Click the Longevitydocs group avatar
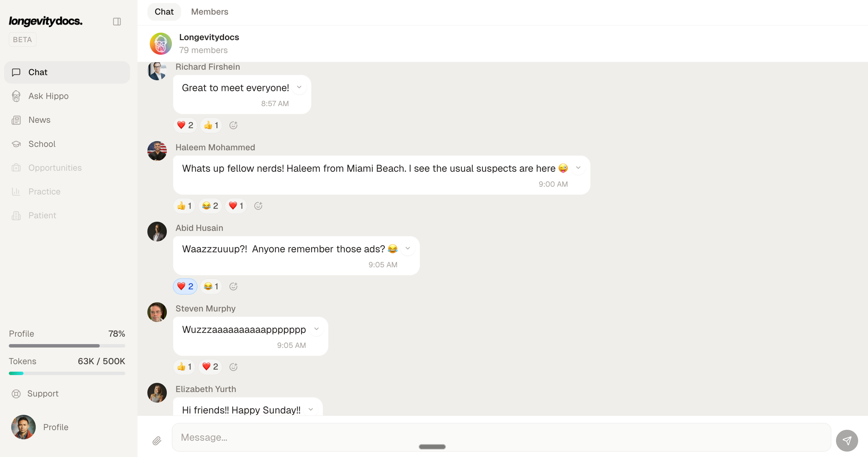Viewport: 868px width, 457px height. [x=161, y=44]
